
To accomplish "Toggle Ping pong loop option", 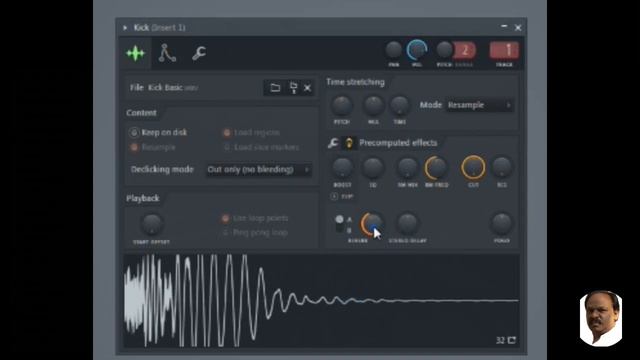I will click(225, 233).
